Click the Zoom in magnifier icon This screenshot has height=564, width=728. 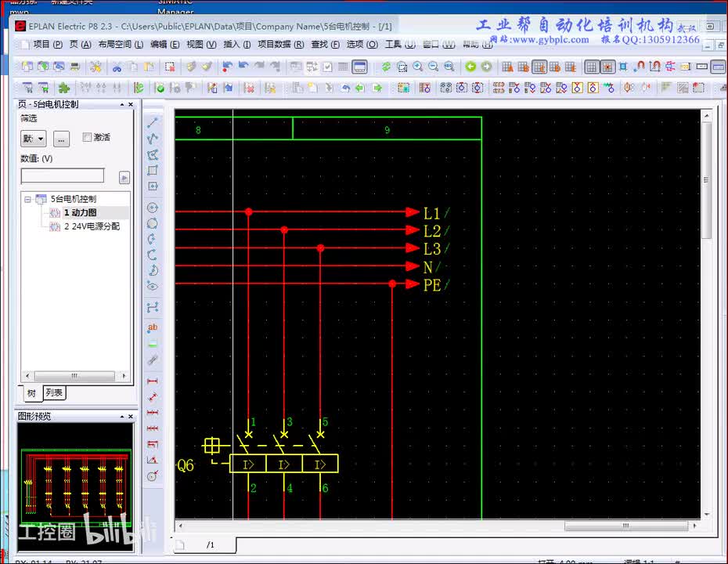click(418, 67)
